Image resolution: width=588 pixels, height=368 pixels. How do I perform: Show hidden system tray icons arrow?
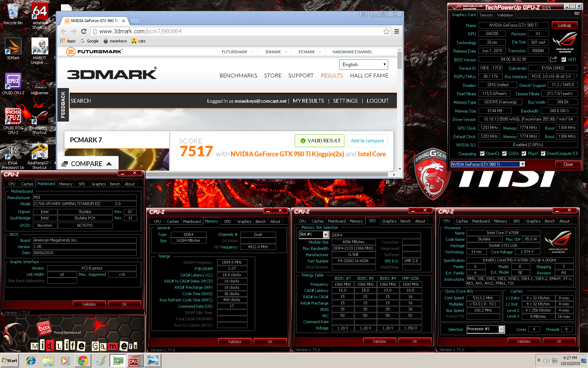tap(539, 360)
